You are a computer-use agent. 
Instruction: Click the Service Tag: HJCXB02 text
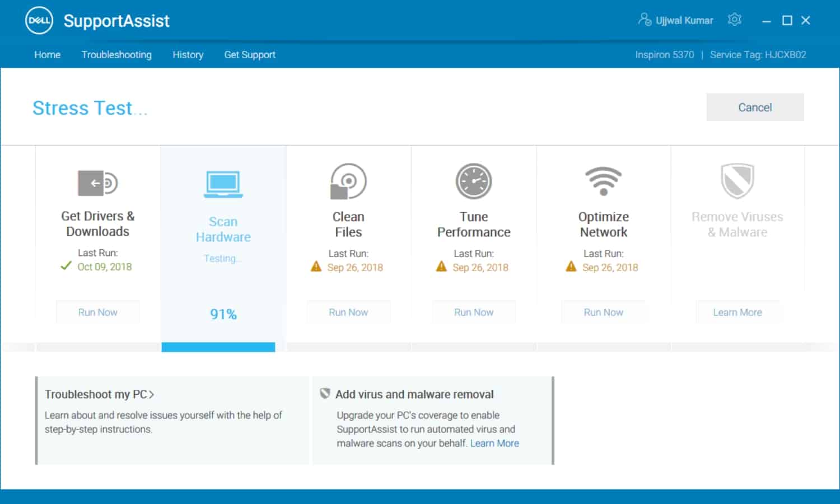point(758,55)
